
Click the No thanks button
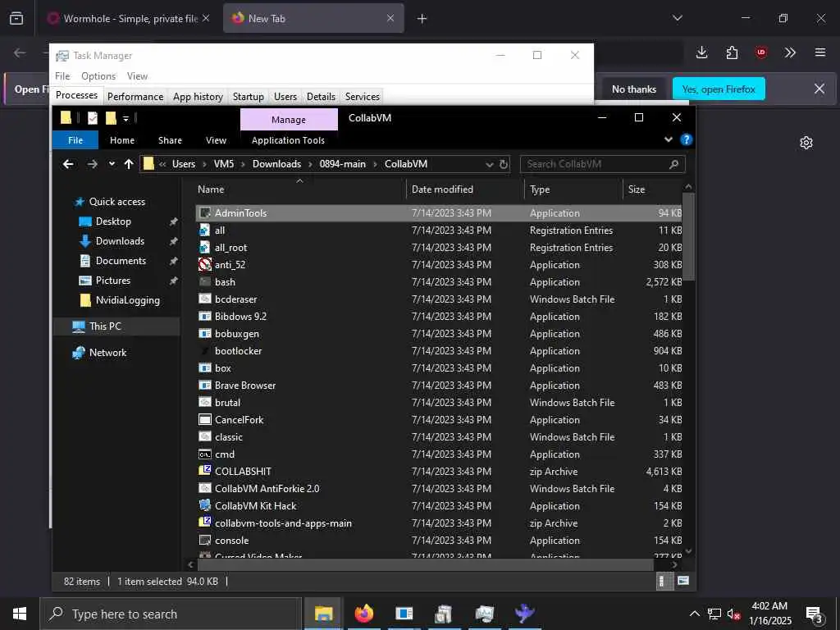click(x=634, y=89)
